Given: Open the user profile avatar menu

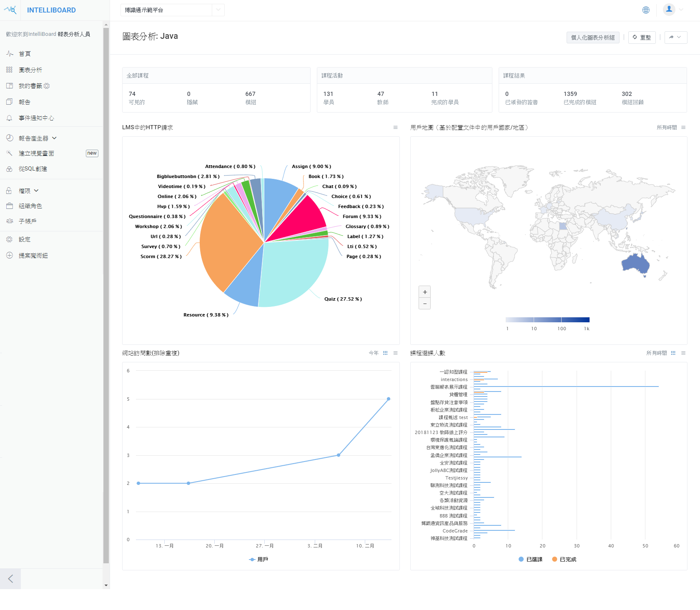Looking at the screenshot, I should point(669,10).
